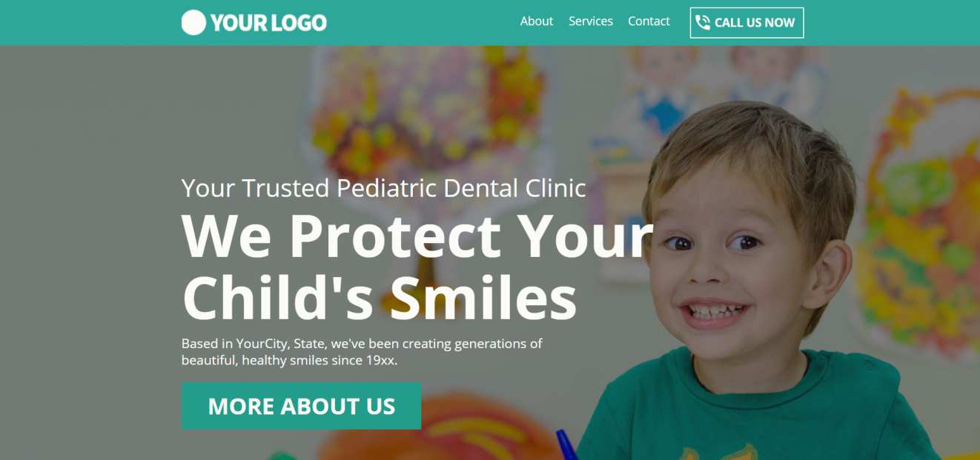Go to the Services menu item
Image resolution: width=980 pixels, height=460 pixels.
click(591, 21)
